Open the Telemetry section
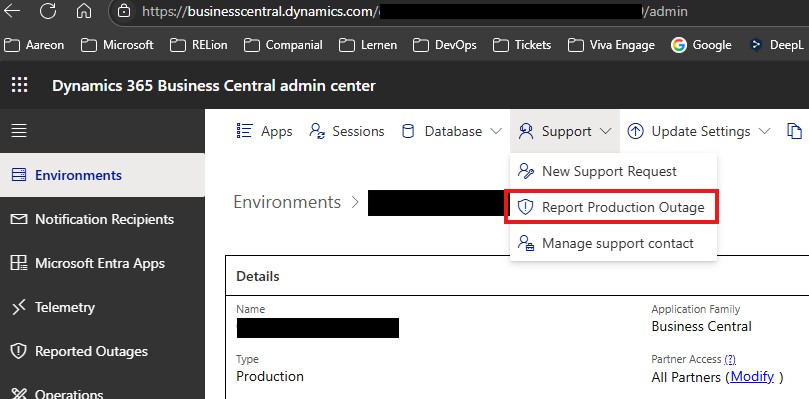This screenshot has height=399, width=809. 102,308
